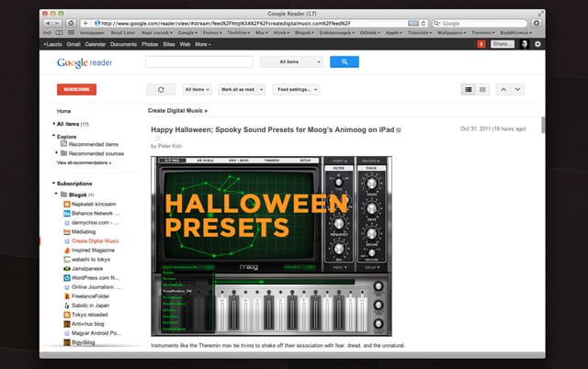Click the red Subscribe button
Image resolution: width=588 pixels, height=369 pixels.
(x=76, y=90)
